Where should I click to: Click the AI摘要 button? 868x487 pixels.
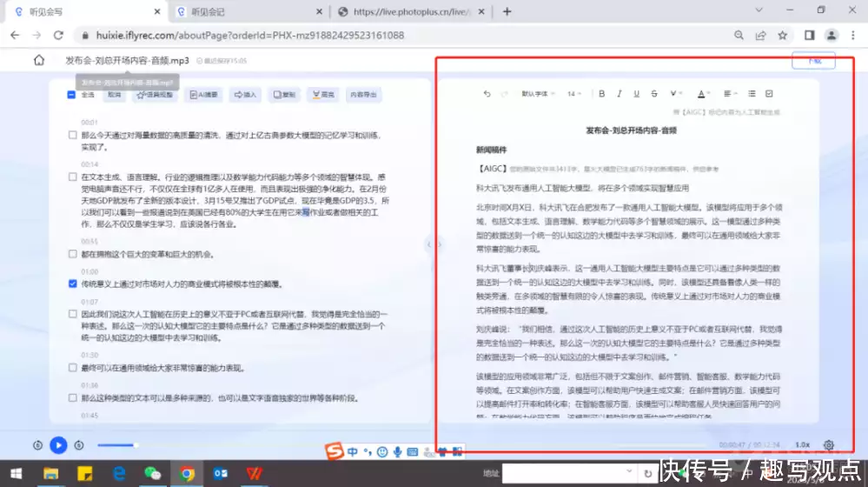pos(202,95)
